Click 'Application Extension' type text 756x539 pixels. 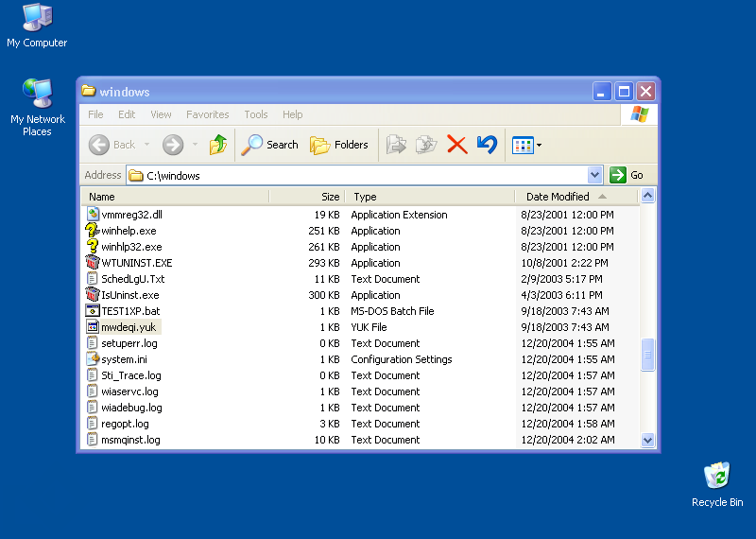pos(399,215)
